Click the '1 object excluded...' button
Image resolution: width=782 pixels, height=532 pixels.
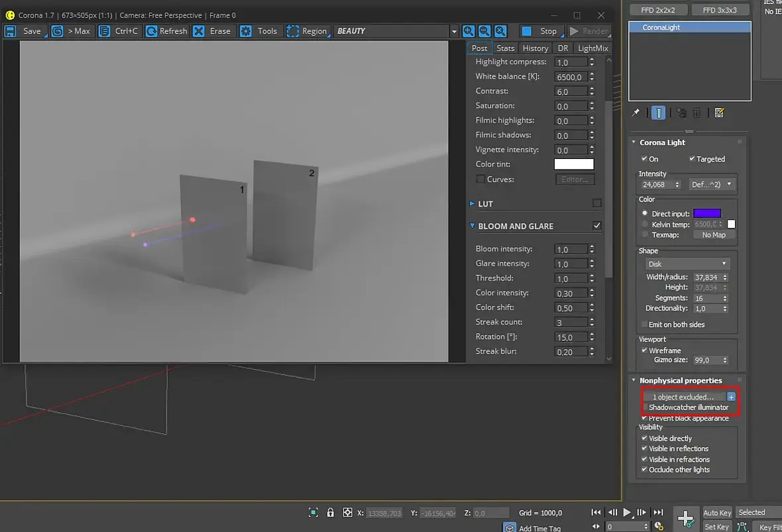click(x=683, y=397)
